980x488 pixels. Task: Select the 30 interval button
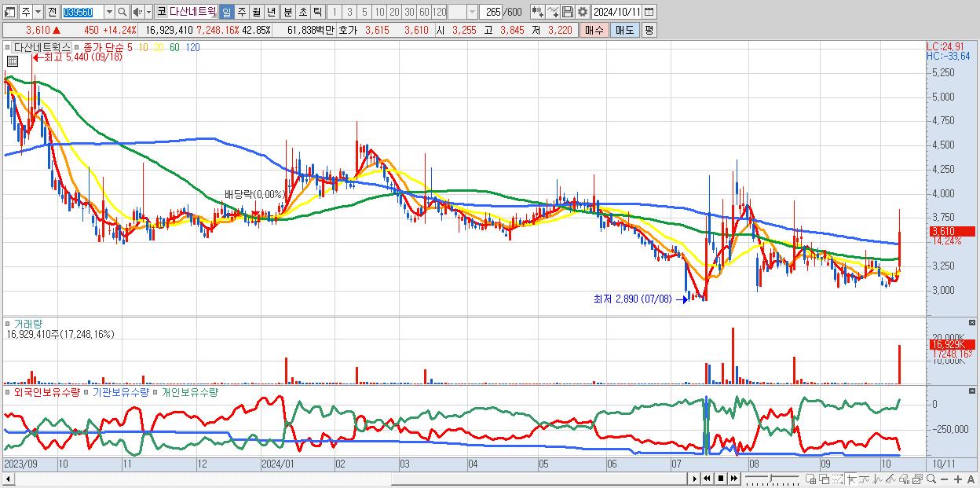tap(409, 12)
